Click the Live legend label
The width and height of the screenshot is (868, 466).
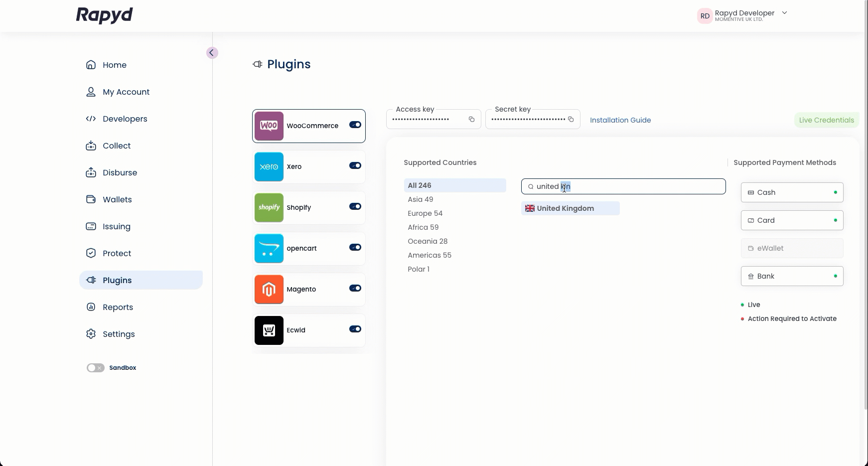[x=754, y=305]
